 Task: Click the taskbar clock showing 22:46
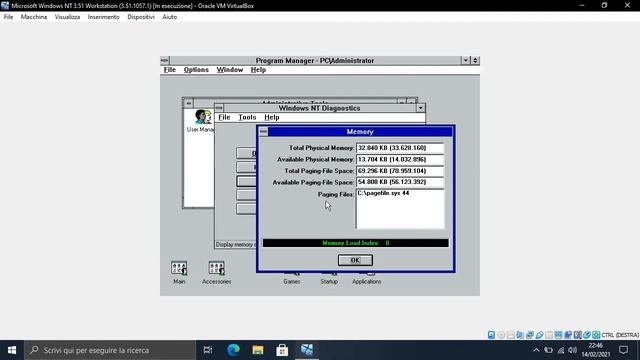pos(596,350)
